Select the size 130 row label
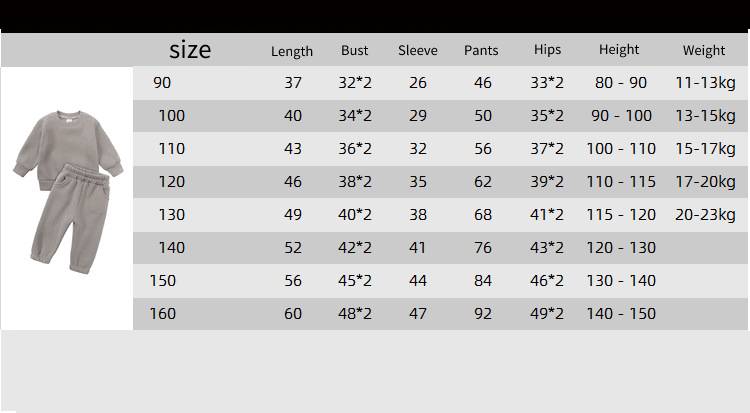Image resolution: width=750 pixels, height=413 pixels. click(172, 215)
